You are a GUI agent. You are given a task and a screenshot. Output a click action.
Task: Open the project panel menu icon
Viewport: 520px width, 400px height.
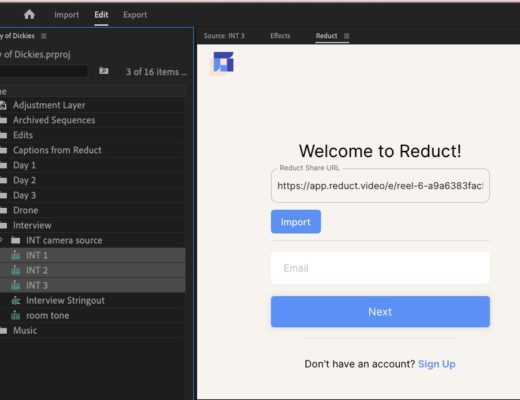(x=44, y=36)
